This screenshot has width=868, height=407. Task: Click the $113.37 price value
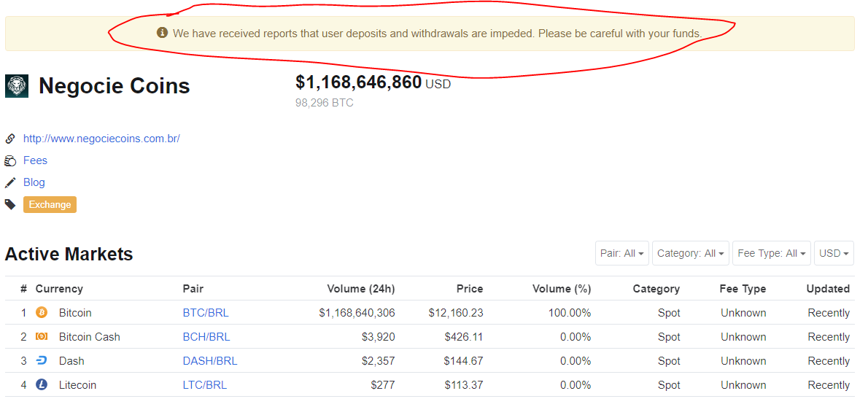[x=463, y=385]
